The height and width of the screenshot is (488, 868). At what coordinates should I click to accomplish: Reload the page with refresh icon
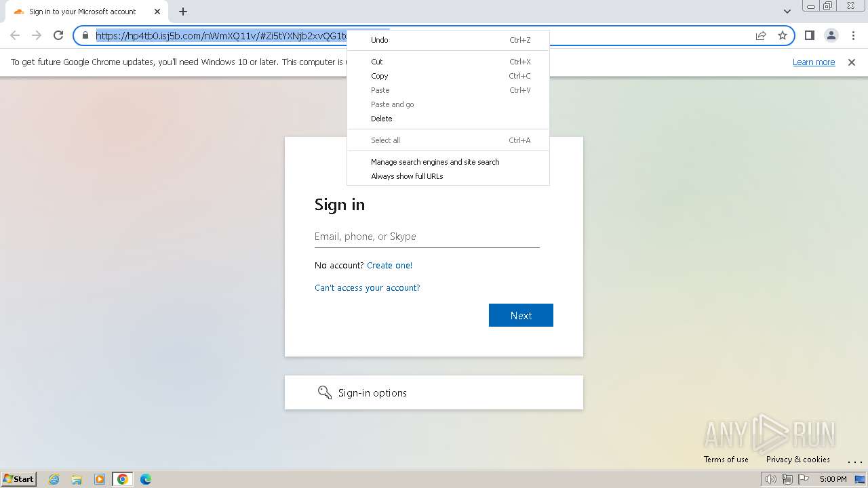(58, 35)
